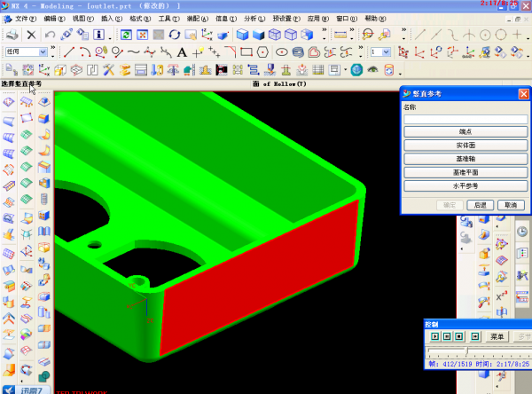Click the 后退 Back button
532x394 pixels.
tap(480, 205)
